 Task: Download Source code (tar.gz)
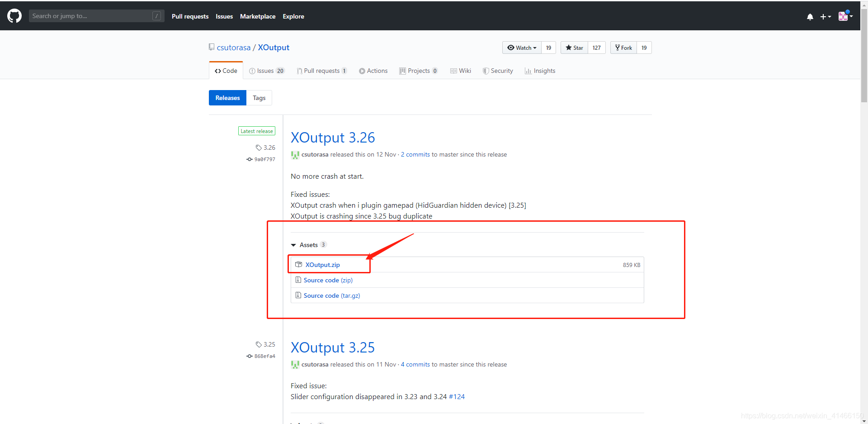(x=332, y=295)
